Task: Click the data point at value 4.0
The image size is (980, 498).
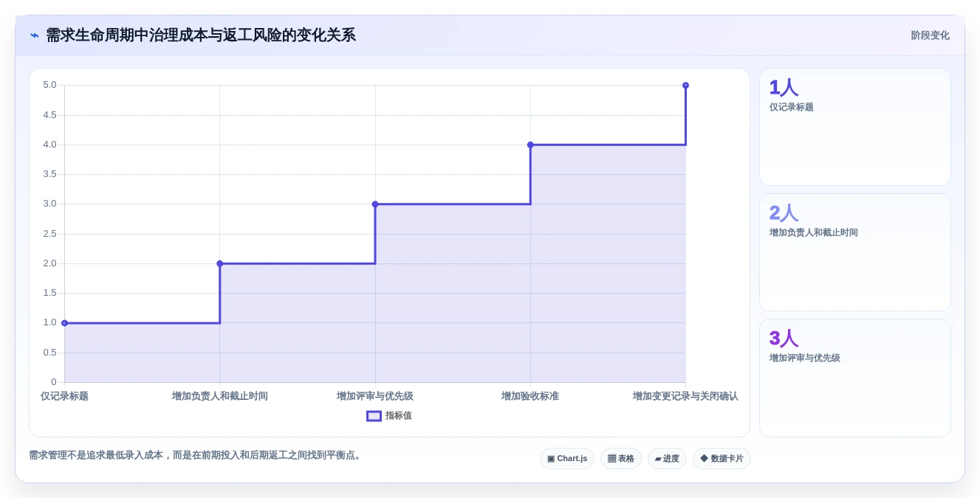Action: coord(530,145)
